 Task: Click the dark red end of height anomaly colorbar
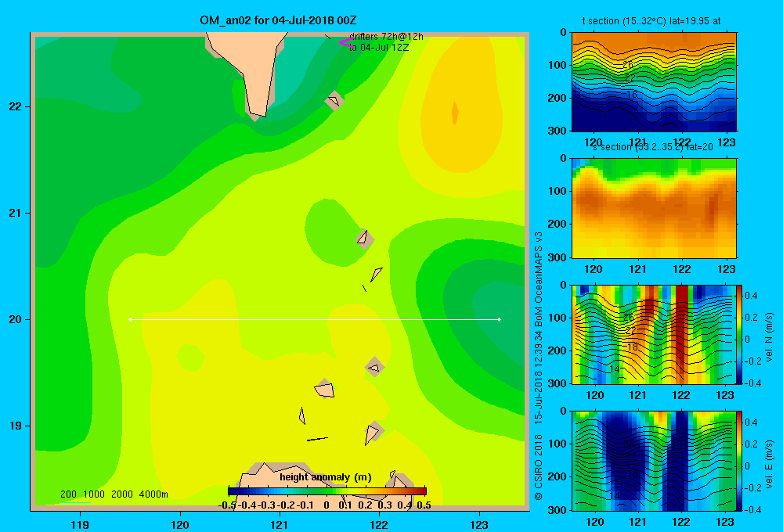pyautogui.click(x=421, y=491)
